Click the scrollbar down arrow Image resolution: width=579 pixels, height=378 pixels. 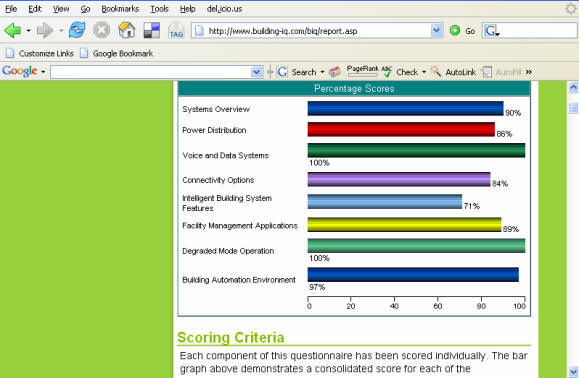[573, 371]
